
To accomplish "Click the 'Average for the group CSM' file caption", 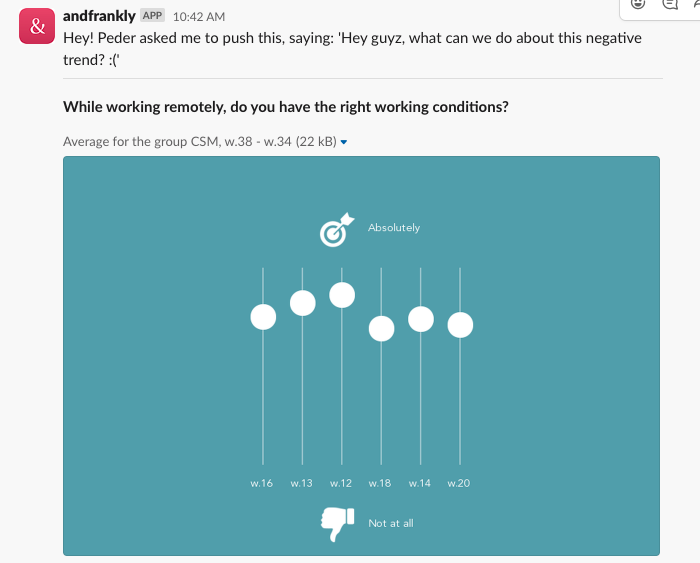I will [200, 142].
